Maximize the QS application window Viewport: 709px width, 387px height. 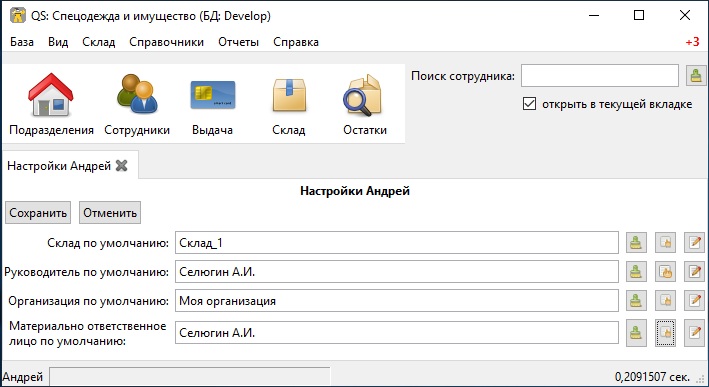click(639, 15)
